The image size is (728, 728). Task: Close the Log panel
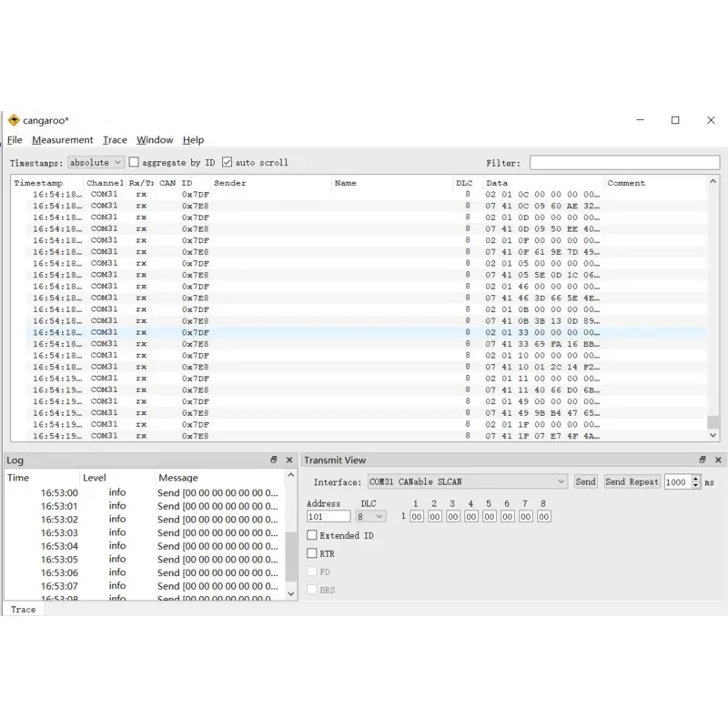[x=289, y=460]
